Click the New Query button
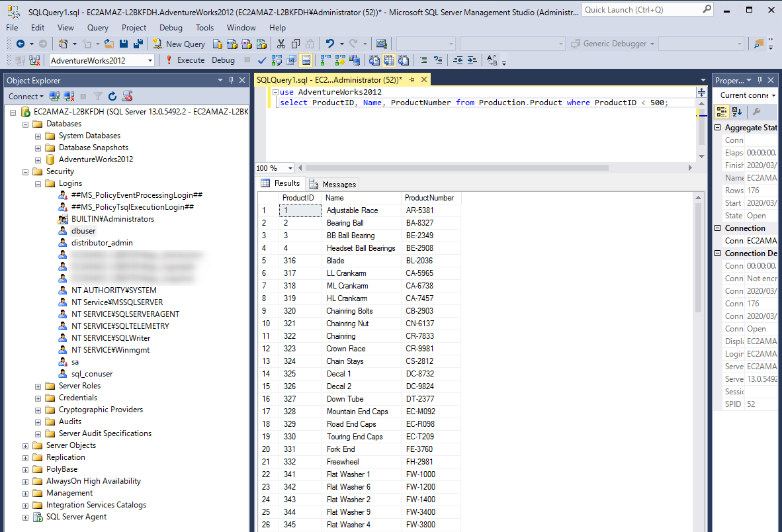Image resolution: width=782 pixels, height=532 pixels. point(179,44)
